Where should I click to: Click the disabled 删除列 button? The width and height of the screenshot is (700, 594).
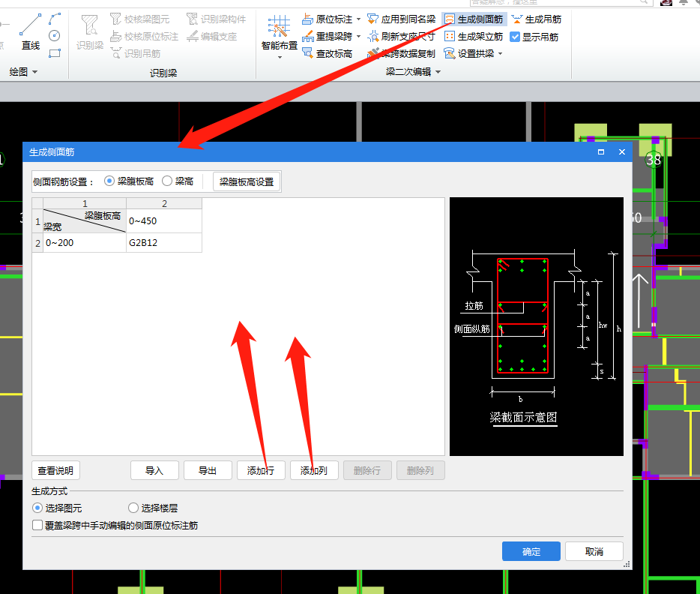click(x=420, y=470)
